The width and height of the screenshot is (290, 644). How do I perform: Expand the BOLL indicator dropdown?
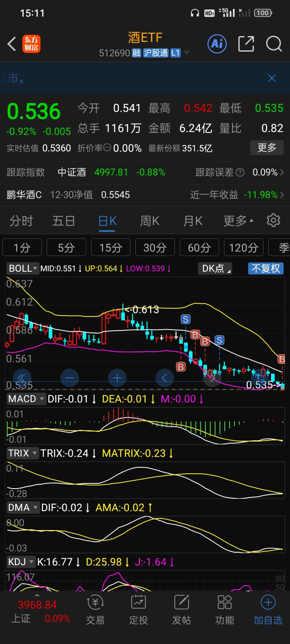pos(23,268)
